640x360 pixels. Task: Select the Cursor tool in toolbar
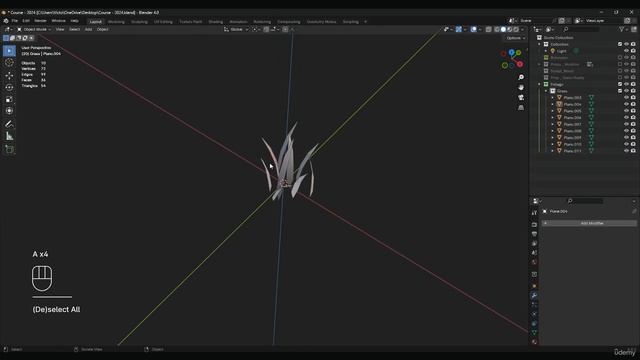tap(9, 63)
